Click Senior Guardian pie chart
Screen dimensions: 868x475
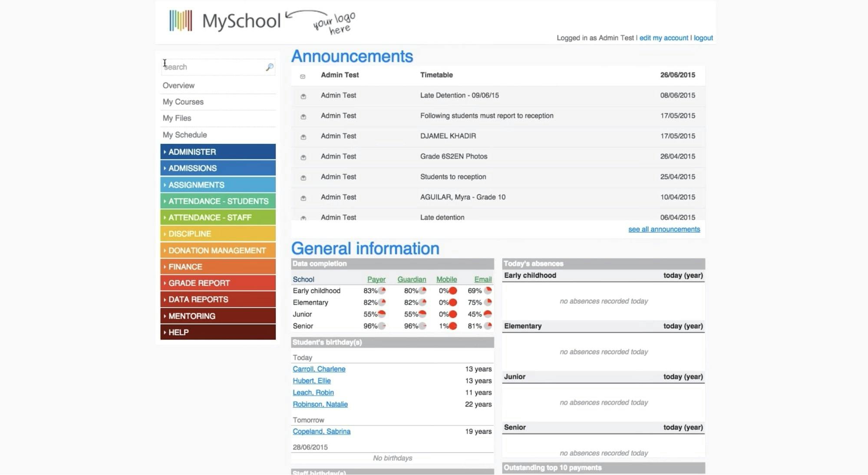pyautogui.click(x=422, y=326)
